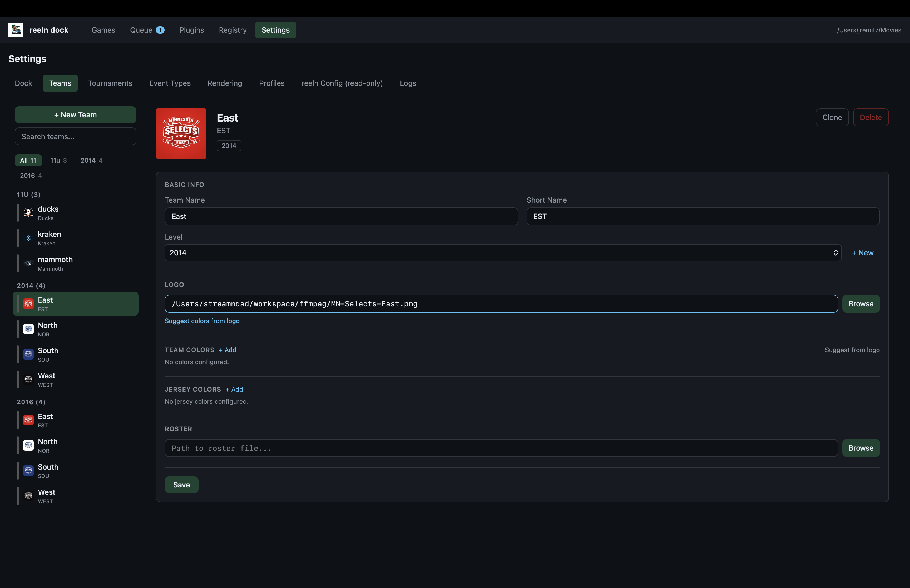This screenshot has width=910, height=588.
Task: Click Suggest colors from logo
Action: [202, 321]
